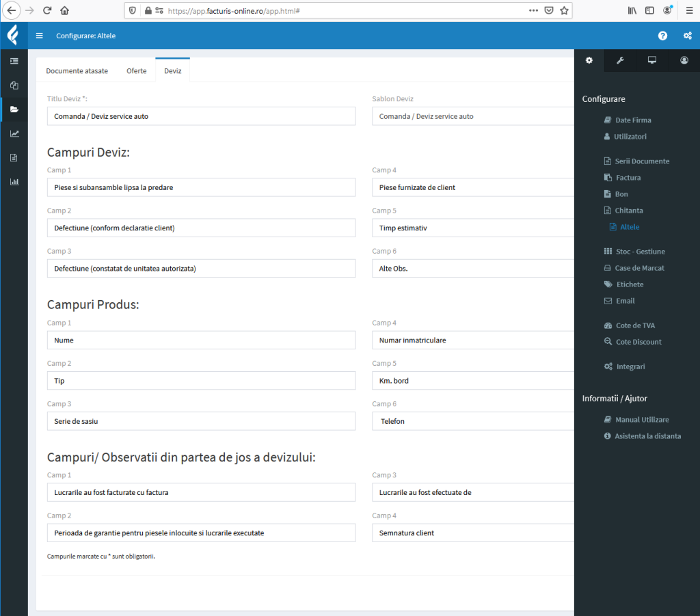700x616 pixels.
Task: Edit the 'Timp estimativ' field
Action: pyautogui.click(x=473, y=228)
